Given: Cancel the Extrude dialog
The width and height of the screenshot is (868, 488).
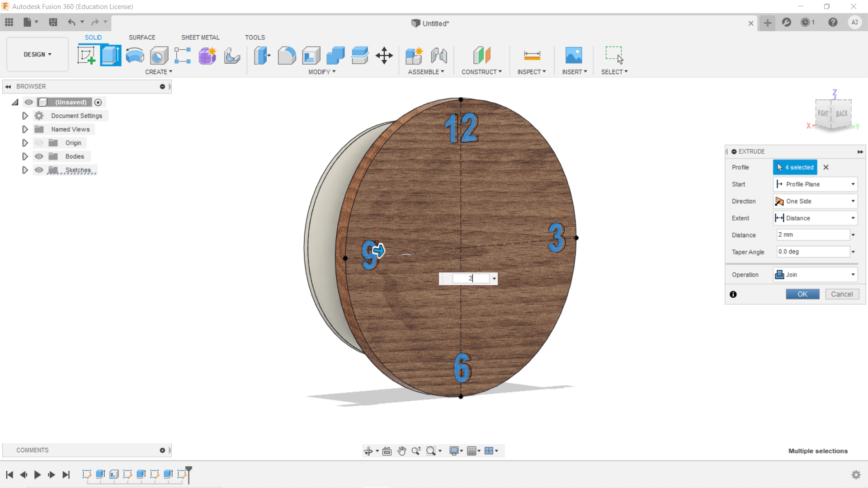Looking at the screenshot, I should [x=841, y=294].
